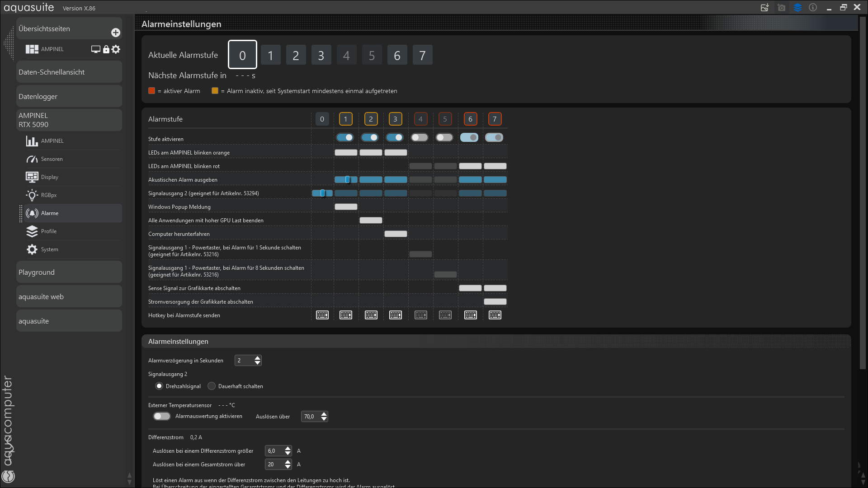Select current alarm level 3 button
Viewport: 868px width, 488px height.
point(321,55)
